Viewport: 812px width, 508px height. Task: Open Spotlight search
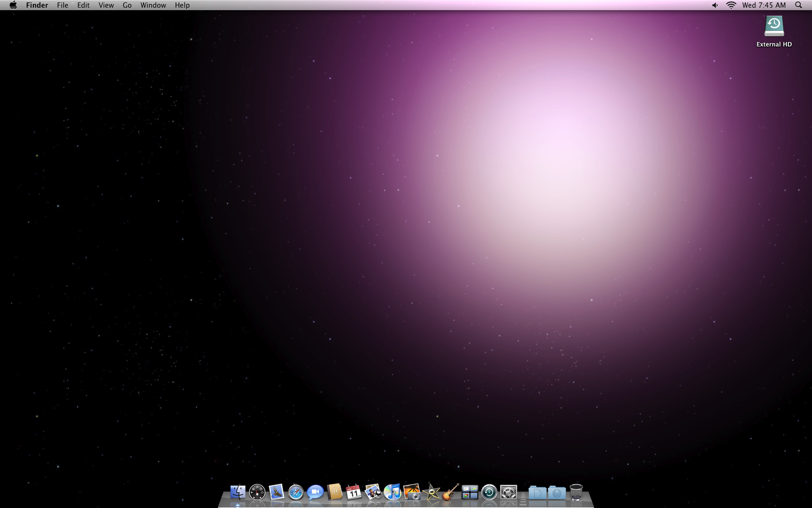click(x=798, y=5)
